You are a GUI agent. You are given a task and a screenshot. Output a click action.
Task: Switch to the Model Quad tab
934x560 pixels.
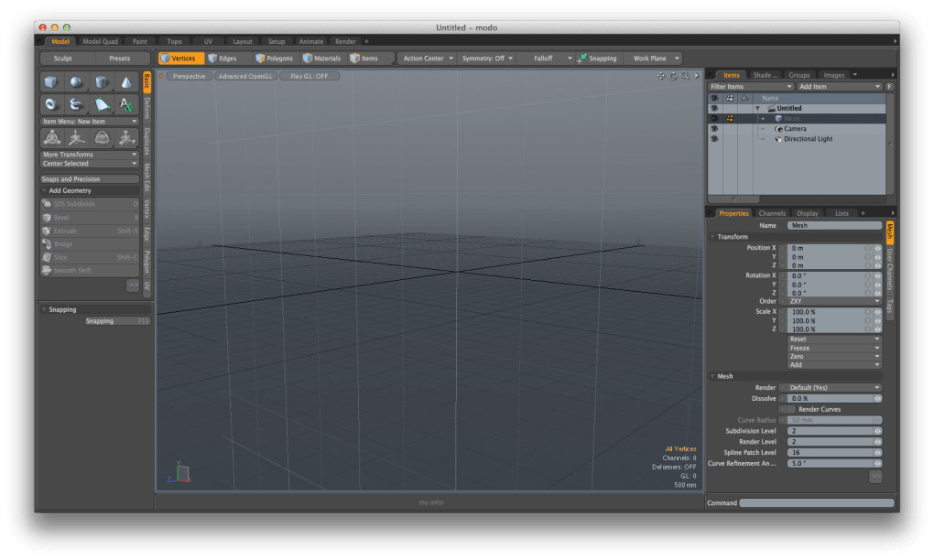click(100, 42)
